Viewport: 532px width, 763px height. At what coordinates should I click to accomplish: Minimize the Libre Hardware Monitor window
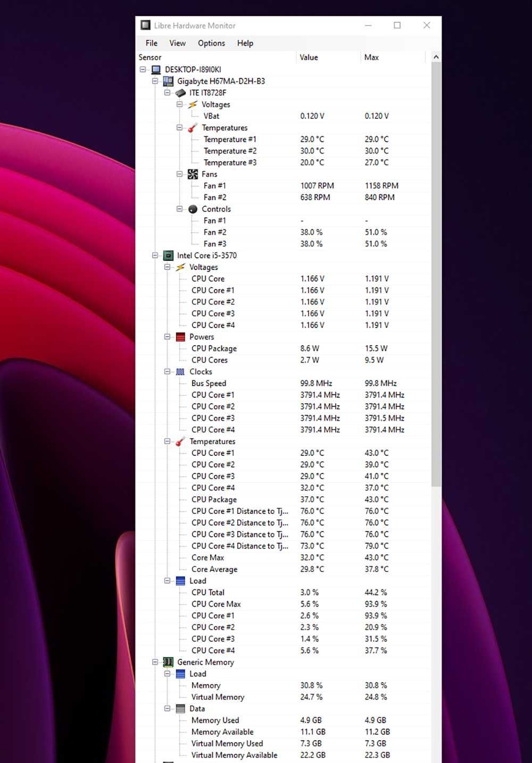(x=368, y=25)
